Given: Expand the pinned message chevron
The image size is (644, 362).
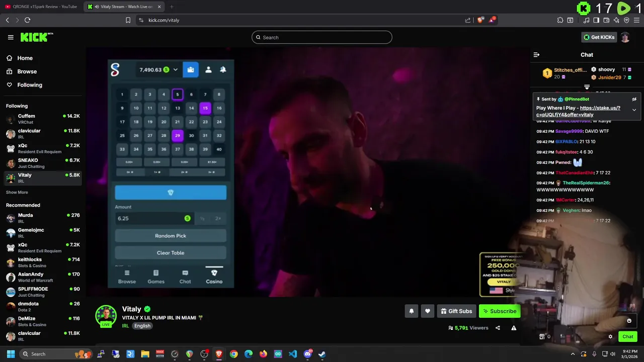Looking at the screenshot, I should (634, 110).
